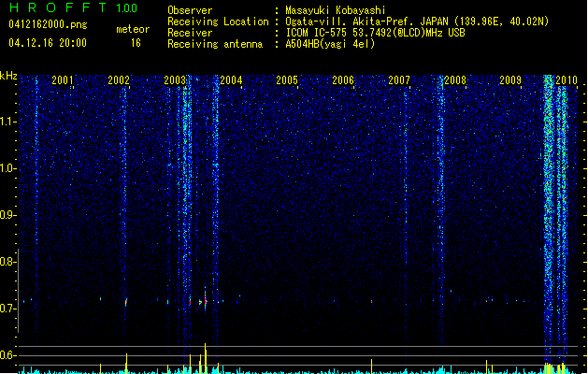Click the kHz axis unit label
The width and height of the screenshot is (588, 374).
[x=8, y=76]
